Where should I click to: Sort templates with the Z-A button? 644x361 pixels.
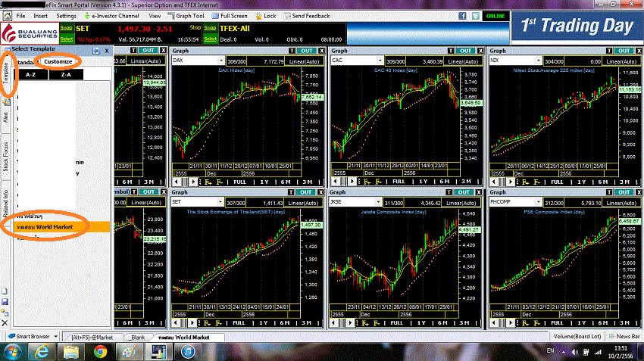[66, 75]
